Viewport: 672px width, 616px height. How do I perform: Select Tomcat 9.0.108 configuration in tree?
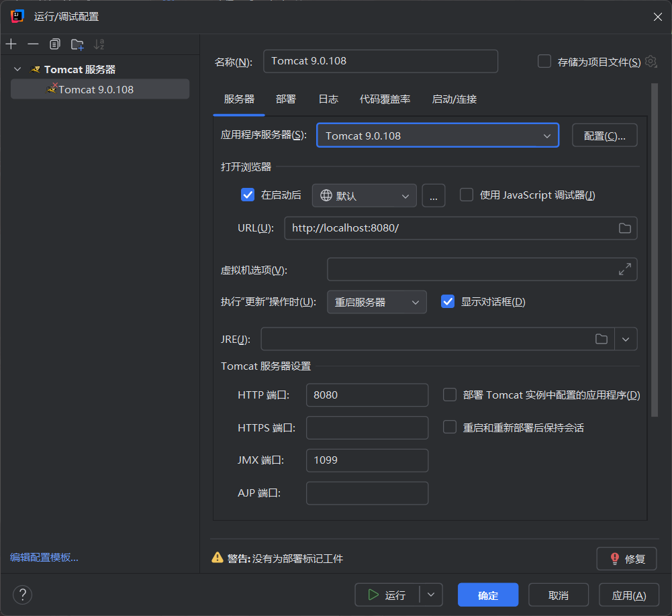100,89
